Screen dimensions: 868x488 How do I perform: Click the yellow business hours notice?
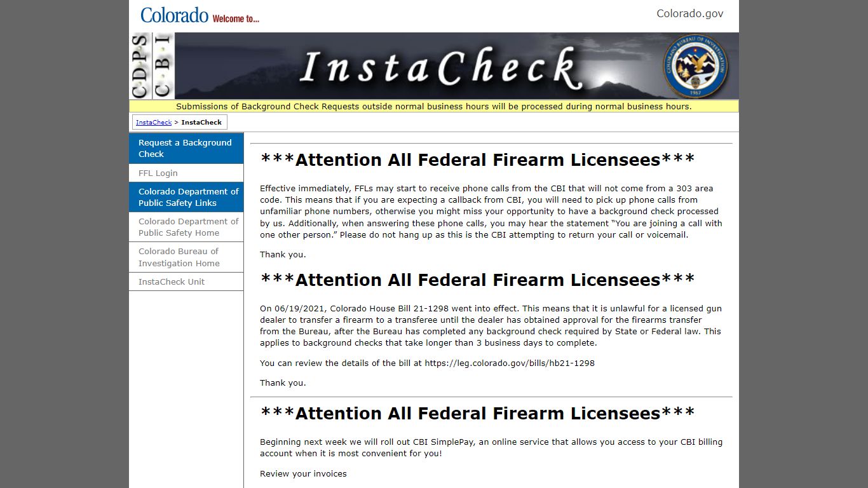pyautogui.click(x=434, y=106)
